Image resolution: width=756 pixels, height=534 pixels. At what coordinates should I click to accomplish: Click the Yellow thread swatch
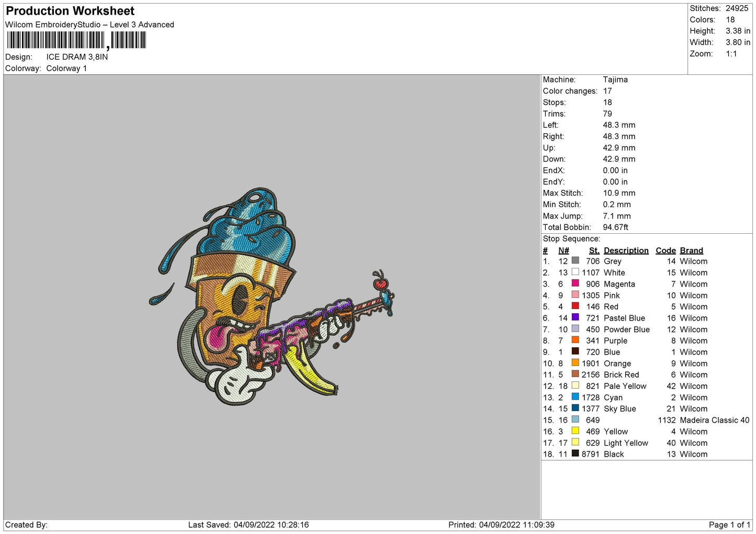click(x=576, y=431)
